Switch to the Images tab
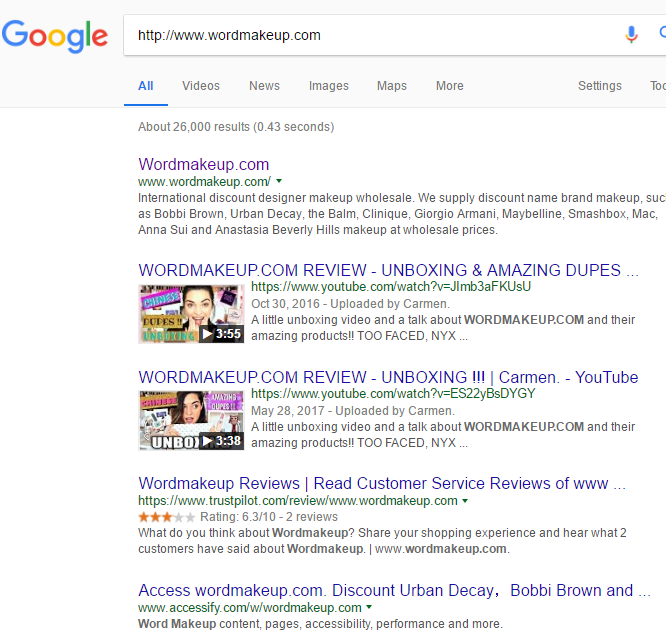The width and height of the screenshot is (666, 634). point(329,86)
